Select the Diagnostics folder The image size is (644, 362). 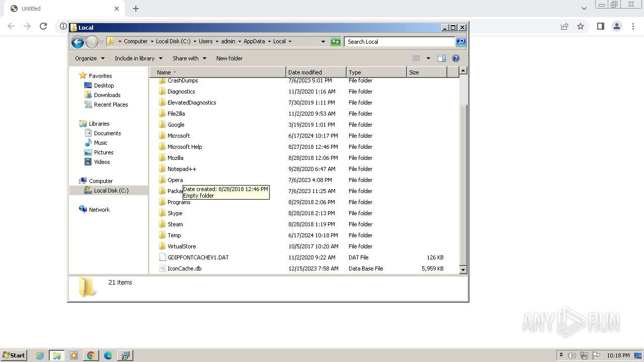tap(181, 92)
